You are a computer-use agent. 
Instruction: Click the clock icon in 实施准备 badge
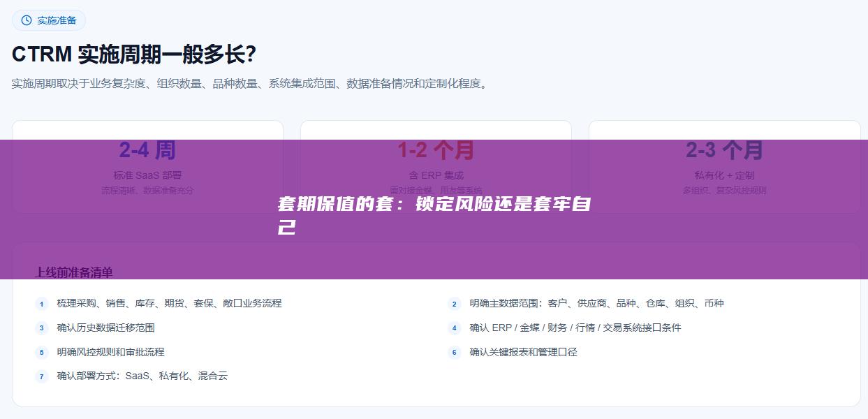point(27,20)
